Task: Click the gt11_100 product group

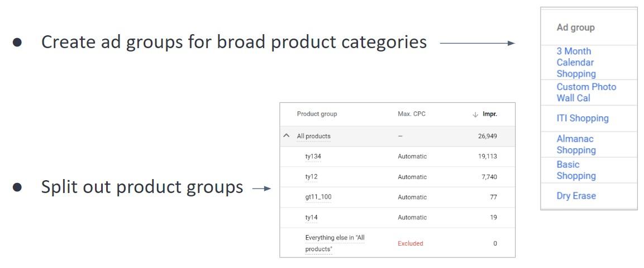Action: click(x=318, y=197)
